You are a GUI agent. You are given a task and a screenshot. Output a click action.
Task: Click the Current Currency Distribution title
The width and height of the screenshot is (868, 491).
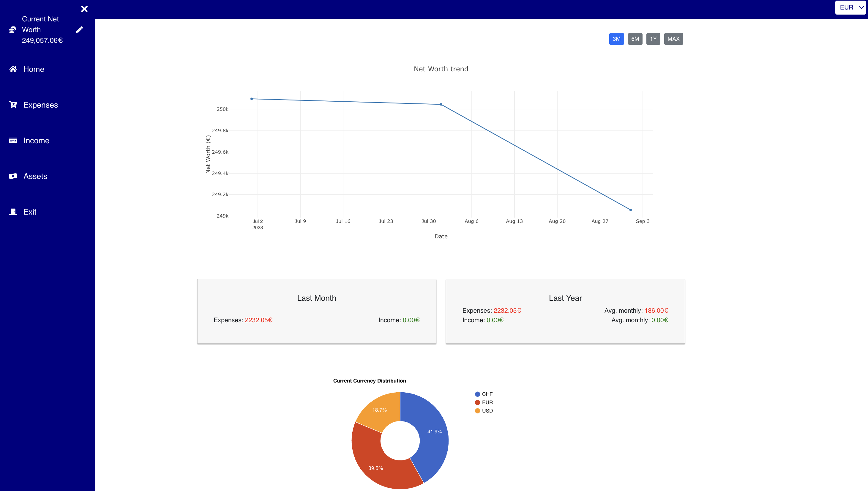point(369,381)
